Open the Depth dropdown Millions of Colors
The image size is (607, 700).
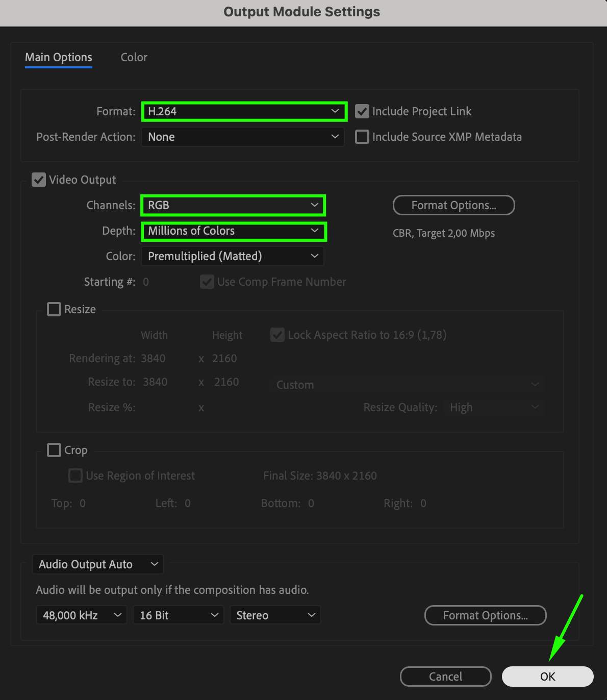233,231
